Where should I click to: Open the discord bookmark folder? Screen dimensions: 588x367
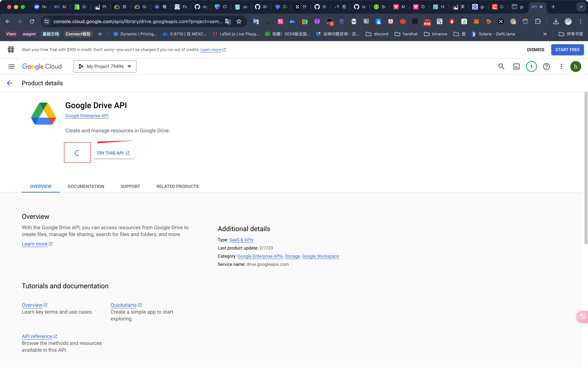pyautogui.click(x=377, y=34)
